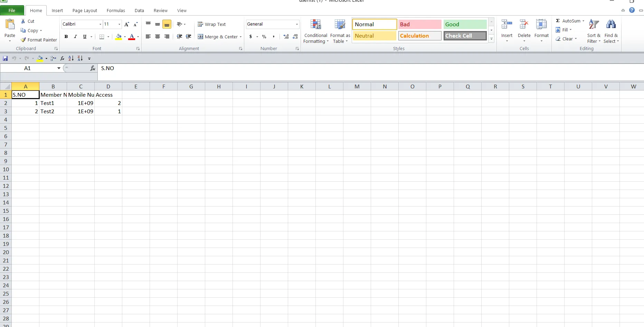Click the Select All corner button
Image resolution: width=644 pixels, height=327 pixels.
click(x=6, y=86)
